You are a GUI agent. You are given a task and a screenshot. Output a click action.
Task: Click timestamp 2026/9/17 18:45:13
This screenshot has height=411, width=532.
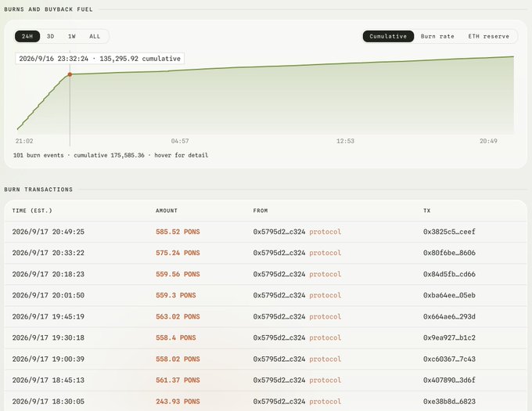49,380
